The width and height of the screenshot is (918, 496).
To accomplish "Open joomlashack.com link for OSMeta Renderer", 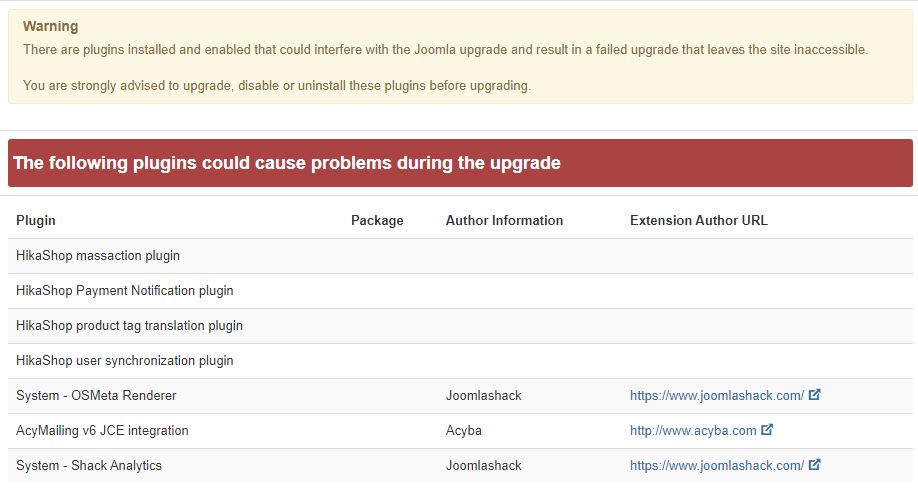I will (x=716, y=396).
